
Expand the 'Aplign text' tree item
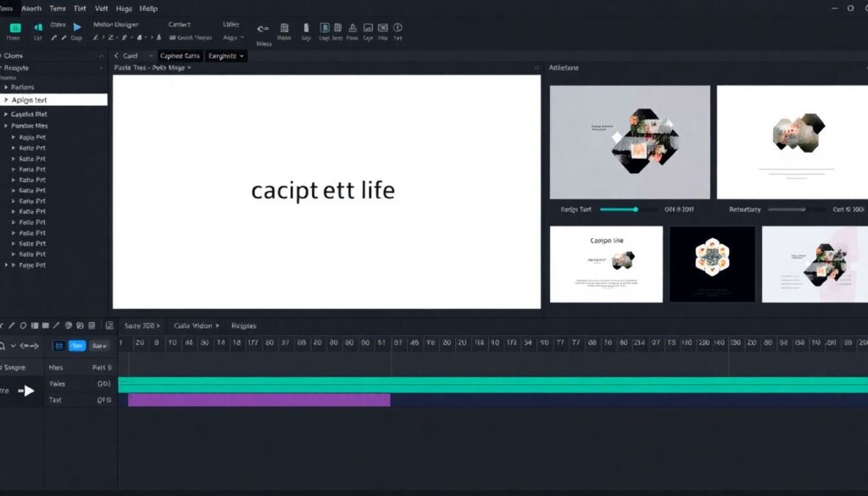pyautogui.click(x=6, y=100)
